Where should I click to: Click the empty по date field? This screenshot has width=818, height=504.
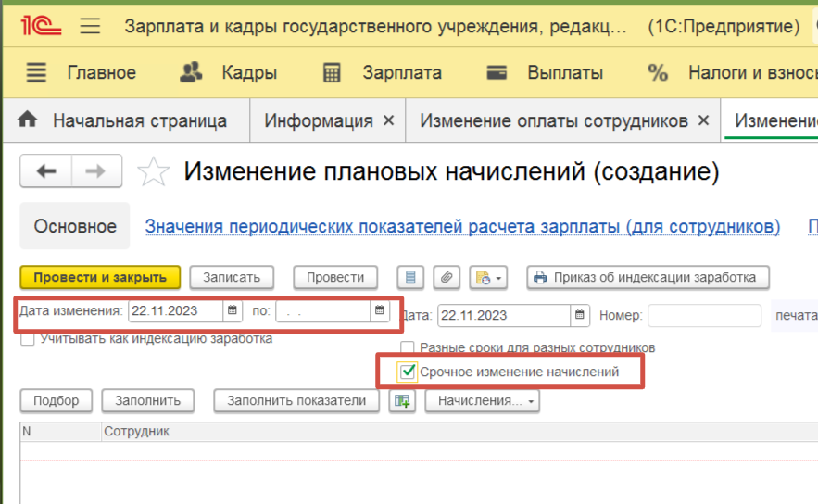point(323,311)
